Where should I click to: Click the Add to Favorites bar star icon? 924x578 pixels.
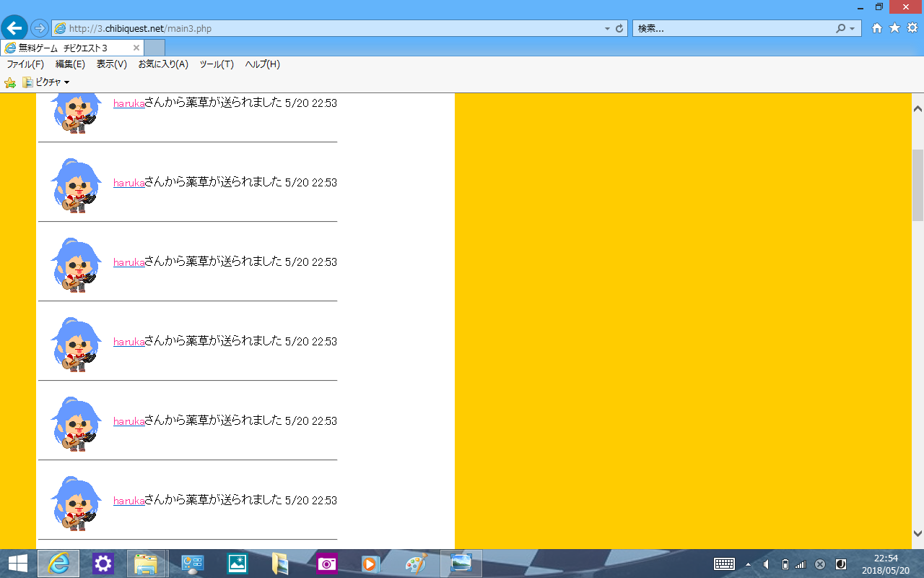(x=10, y=82)
